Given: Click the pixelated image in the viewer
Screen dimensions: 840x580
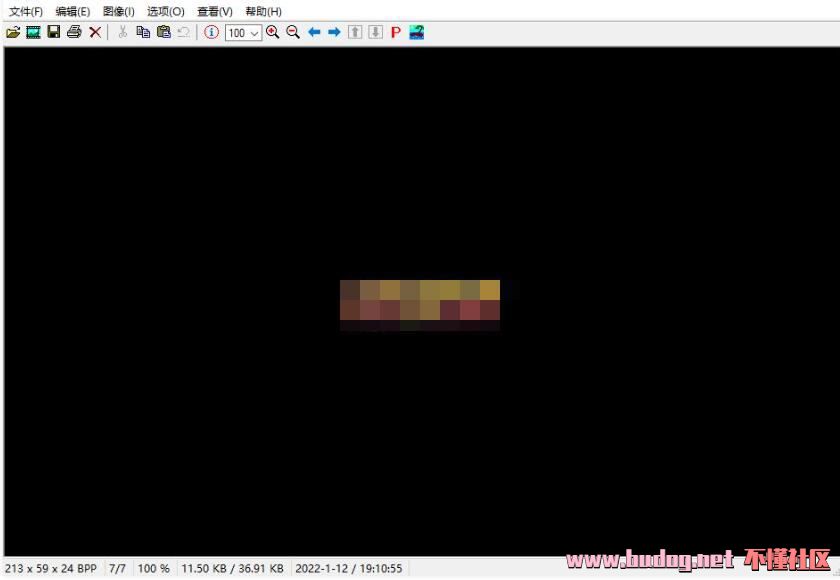Looking at the screenshot, I should click(x=420, y=304).
